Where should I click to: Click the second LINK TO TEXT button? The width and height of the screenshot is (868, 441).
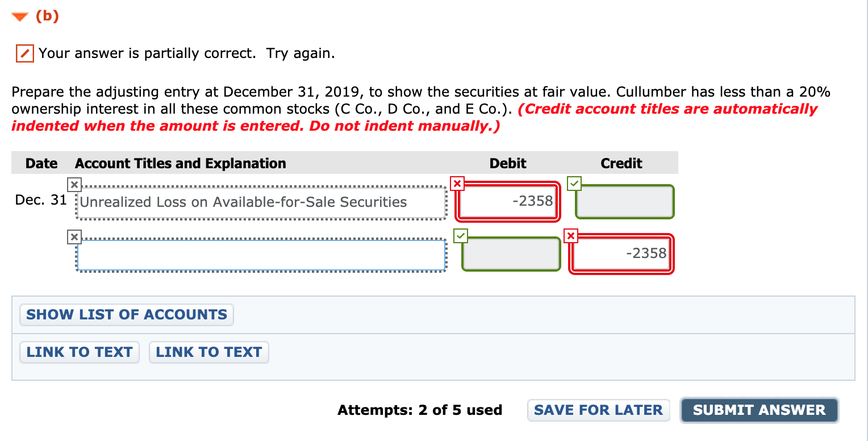[x=208, y=352]
